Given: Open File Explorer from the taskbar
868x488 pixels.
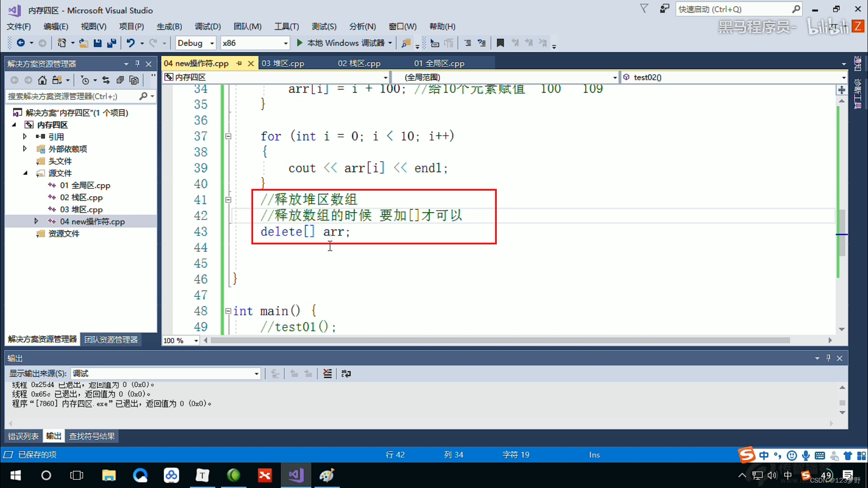Looking at the screenshot, I should (108, 475).
